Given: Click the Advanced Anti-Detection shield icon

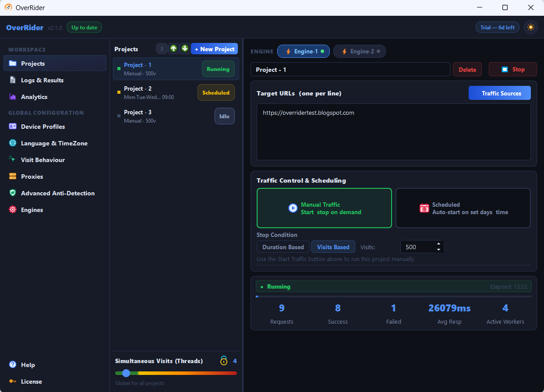Looking at the screenshot, I should click(13, 193).
